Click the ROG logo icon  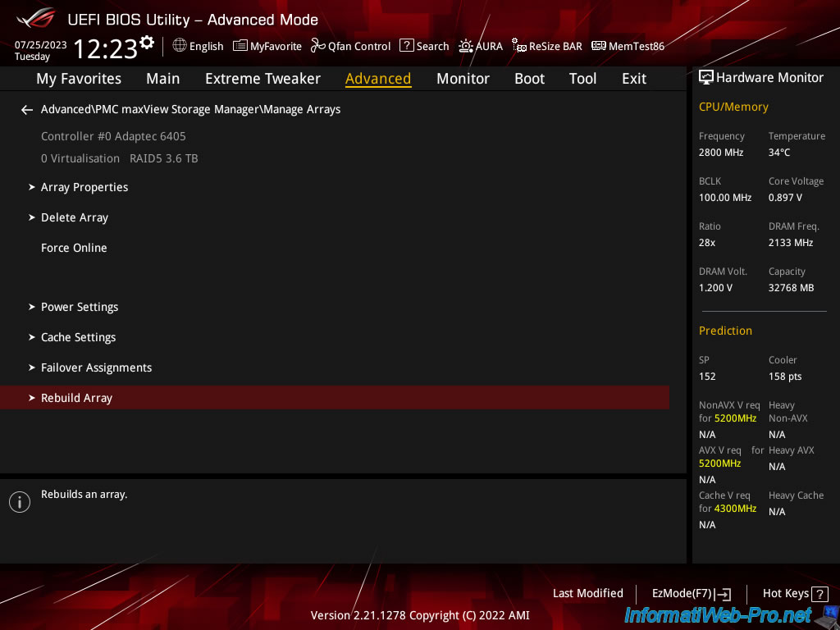tap(36, 18)
